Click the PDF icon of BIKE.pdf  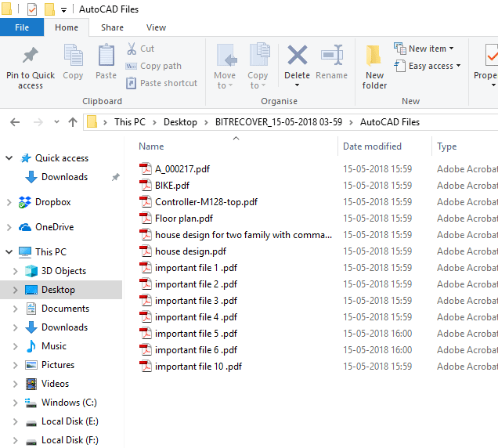tap(146, 186)
